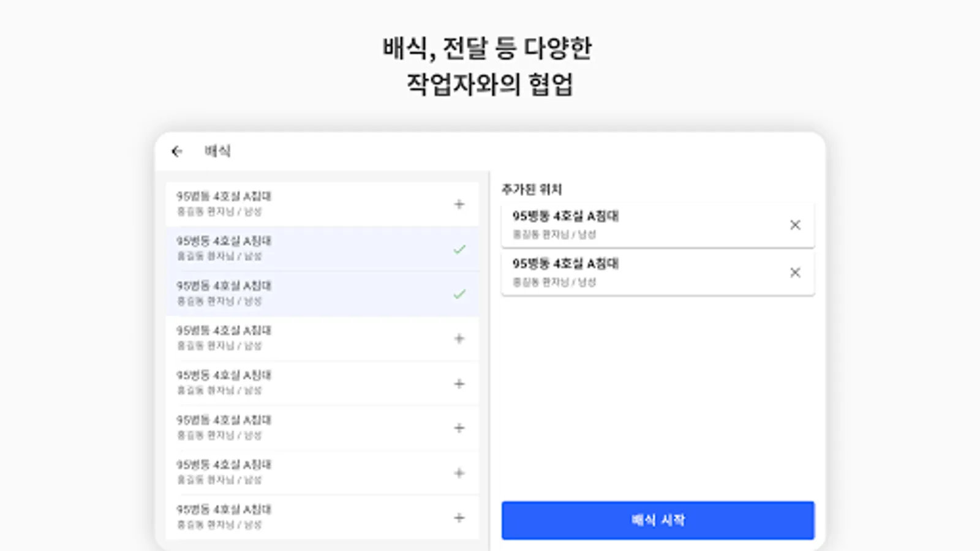Click plus icon on the fourth list row

[x=459, y=339]
